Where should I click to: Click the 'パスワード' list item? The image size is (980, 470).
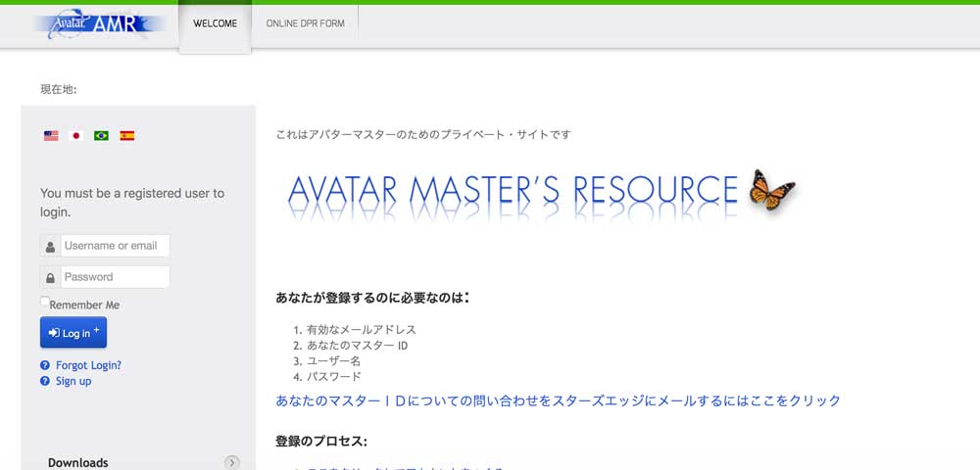[x=334, y=376]
